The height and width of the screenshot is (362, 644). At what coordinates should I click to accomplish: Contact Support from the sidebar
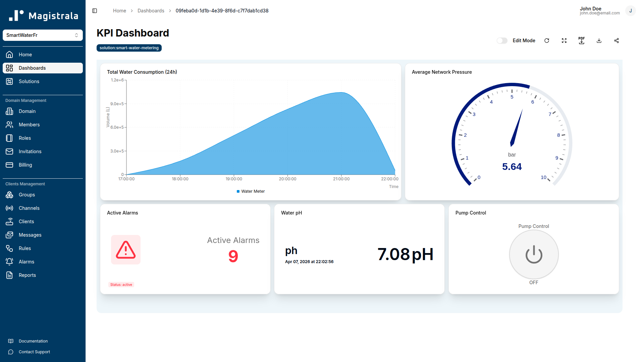[34, 352]
